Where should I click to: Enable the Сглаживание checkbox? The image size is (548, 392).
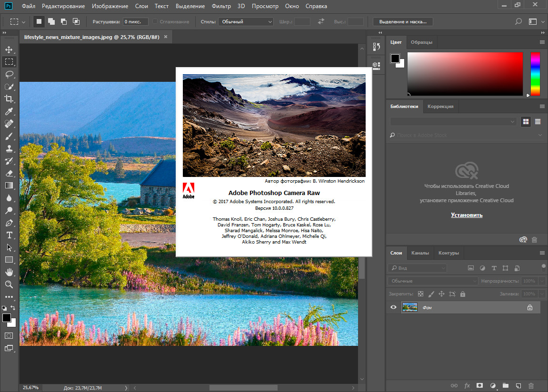coord(155,22)
